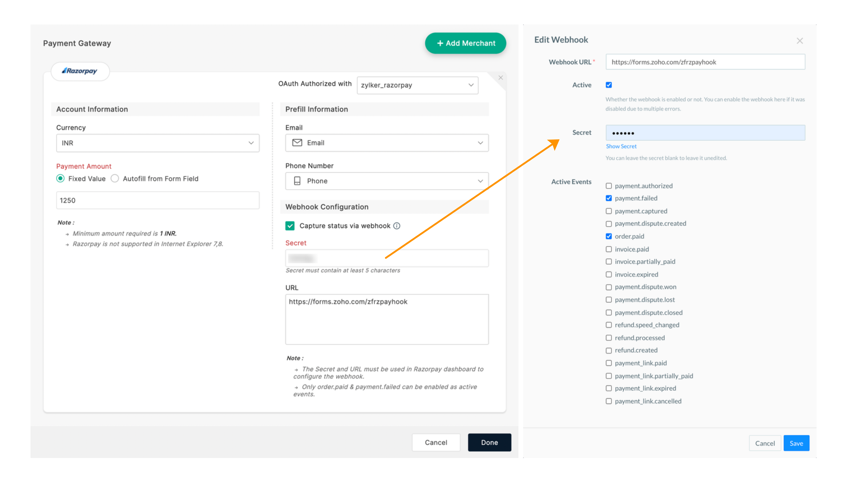Image resolution: width=868 pixels, height=480 pixels.
Task: Uncheck Capture status via webhook checkbox
Action: [x=290, y=226]
